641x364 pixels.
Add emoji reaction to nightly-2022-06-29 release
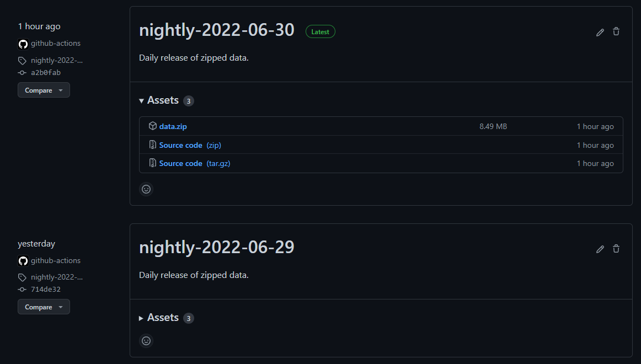point(146,341)
